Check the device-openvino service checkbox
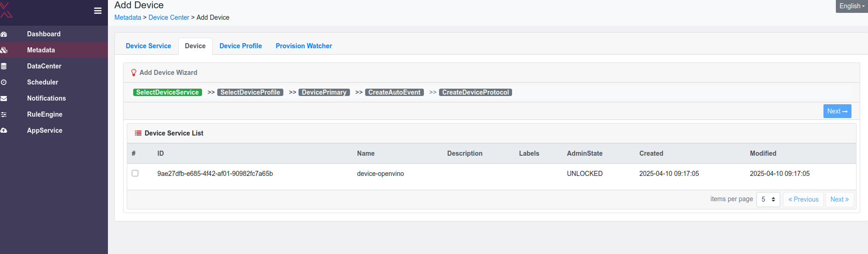This screenshot has width=868, height=254. point(135,173)
